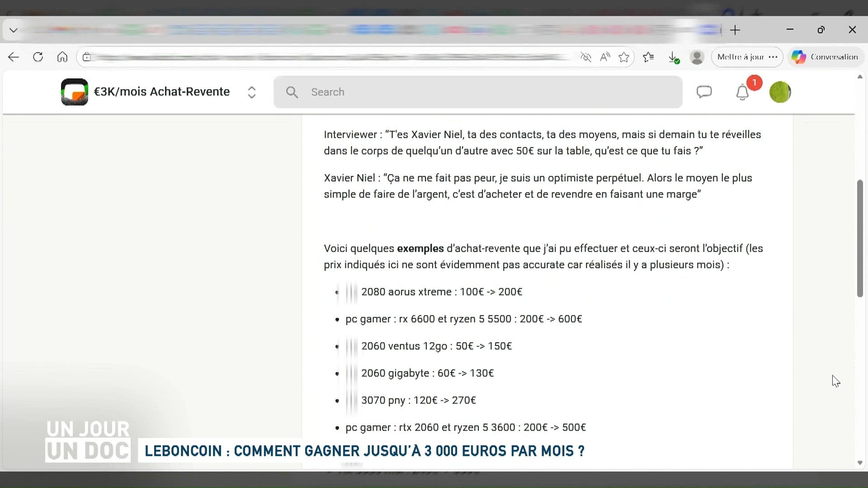Minimize the browser window
The image size is (868, 488).
790,30
